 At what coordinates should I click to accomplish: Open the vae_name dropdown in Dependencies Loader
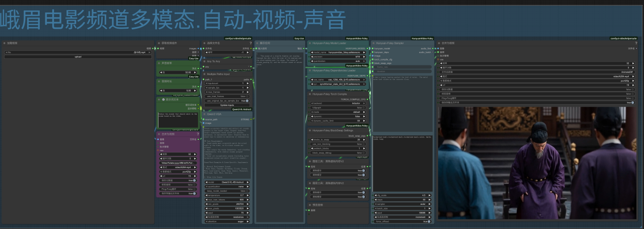point(339,80)
